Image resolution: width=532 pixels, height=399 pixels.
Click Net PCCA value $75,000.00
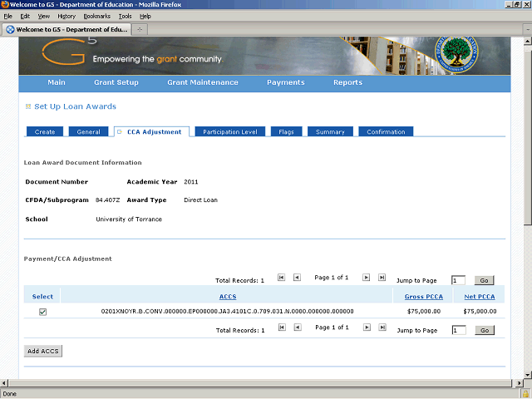pyautogui.click(x=480, y=311)
